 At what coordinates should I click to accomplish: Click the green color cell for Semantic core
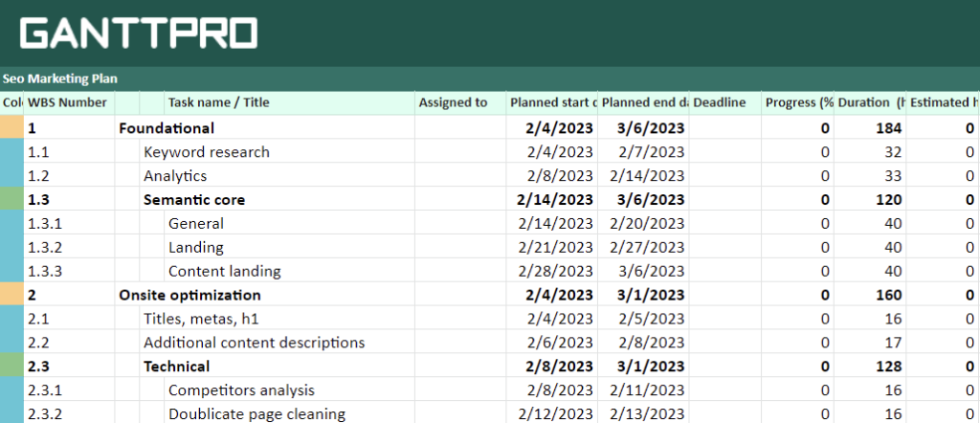coord(11,200)
